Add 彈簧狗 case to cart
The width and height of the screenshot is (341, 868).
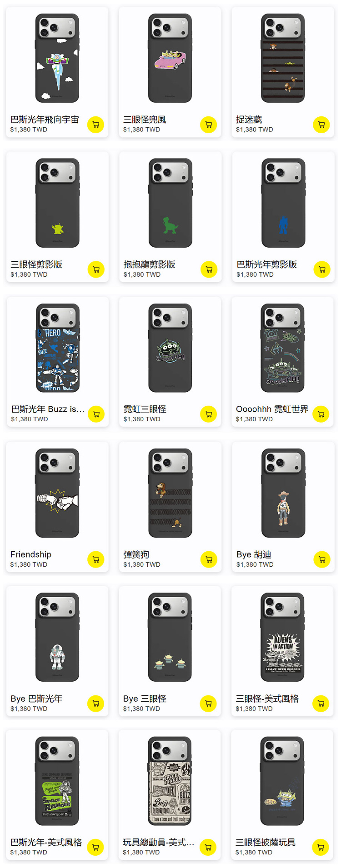coord(209,559)
